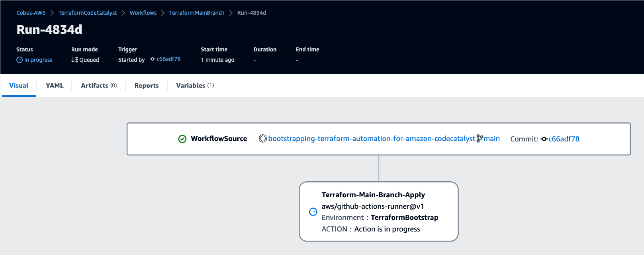Open the Artifacts (0) tab
Image resolution: width=644 pixels, height=255 pixels.
99,85
